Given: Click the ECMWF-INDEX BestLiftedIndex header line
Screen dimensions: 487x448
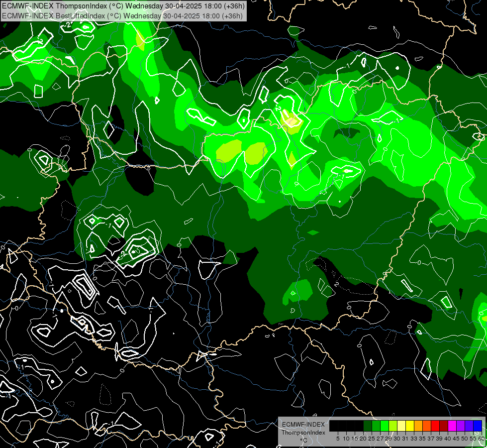Looking at the screenshot, I should click(122, 16).
